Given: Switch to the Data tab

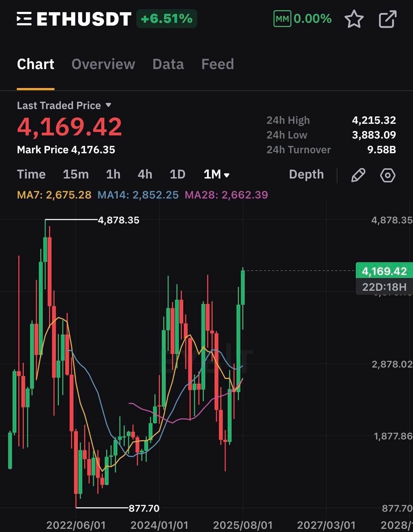Looking at the screenshot, I should point(168,64).
